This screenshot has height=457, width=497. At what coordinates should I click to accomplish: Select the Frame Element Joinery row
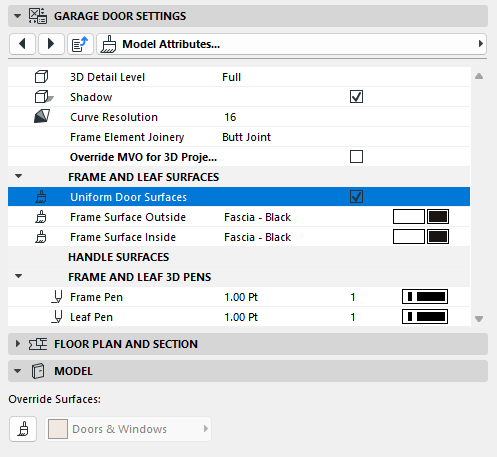[x=239, y=137]
